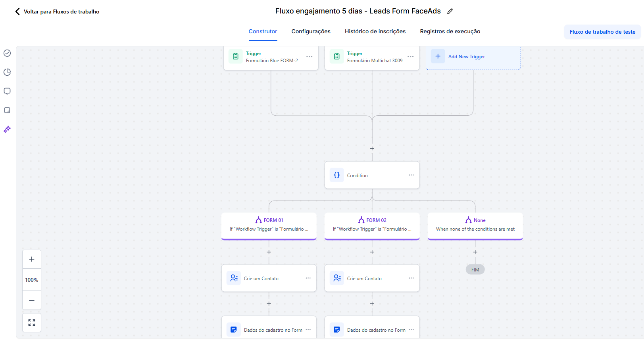Viewport: 644px width, 342px height.
Task: Open the checkmark circle icon in the left sidebar
Action: [x=7, y=53]
